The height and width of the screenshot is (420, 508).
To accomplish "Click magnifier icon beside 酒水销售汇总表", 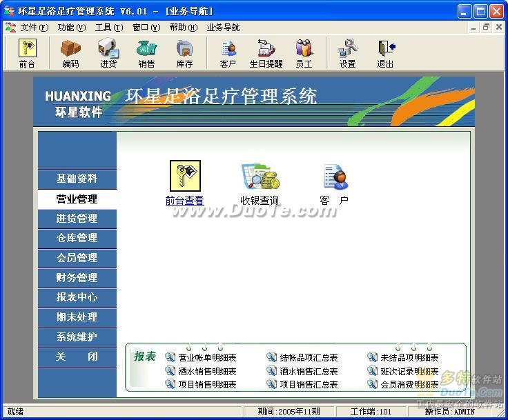I will tap(271, 371).
